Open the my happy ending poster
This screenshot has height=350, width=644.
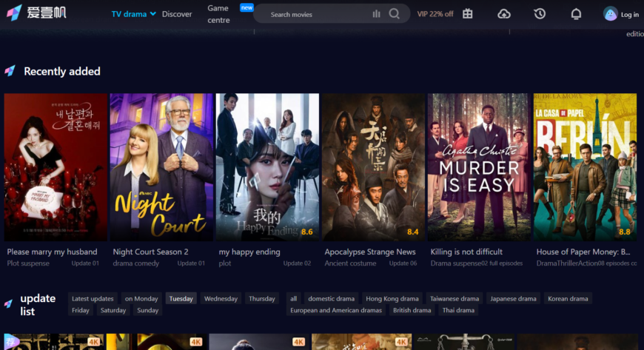pyautogui.click(x=267, y=167)
